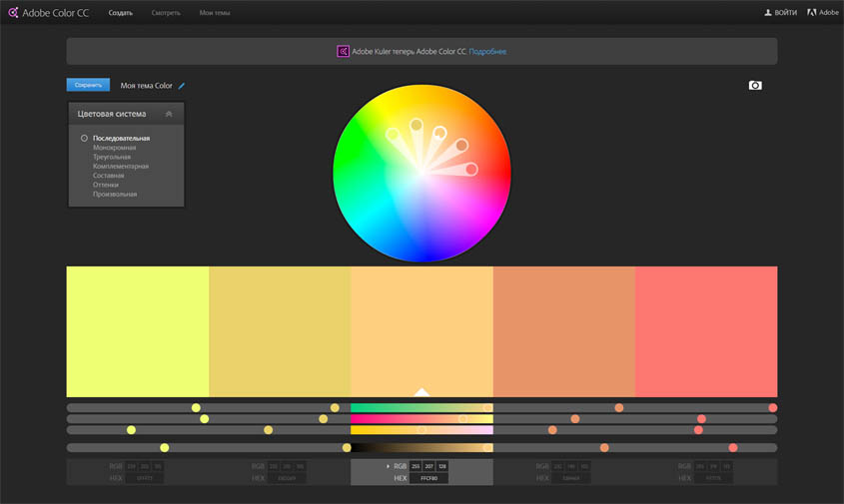Click the tan orange handle on color wheel
Image resolution: width=844 pixels, height=504 pixels.
461,146
